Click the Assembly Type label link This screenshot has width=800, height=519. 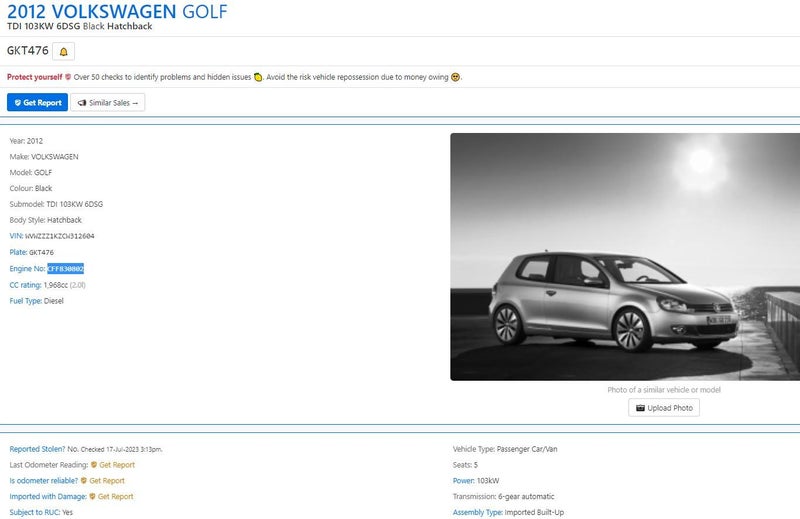[478, 512]
